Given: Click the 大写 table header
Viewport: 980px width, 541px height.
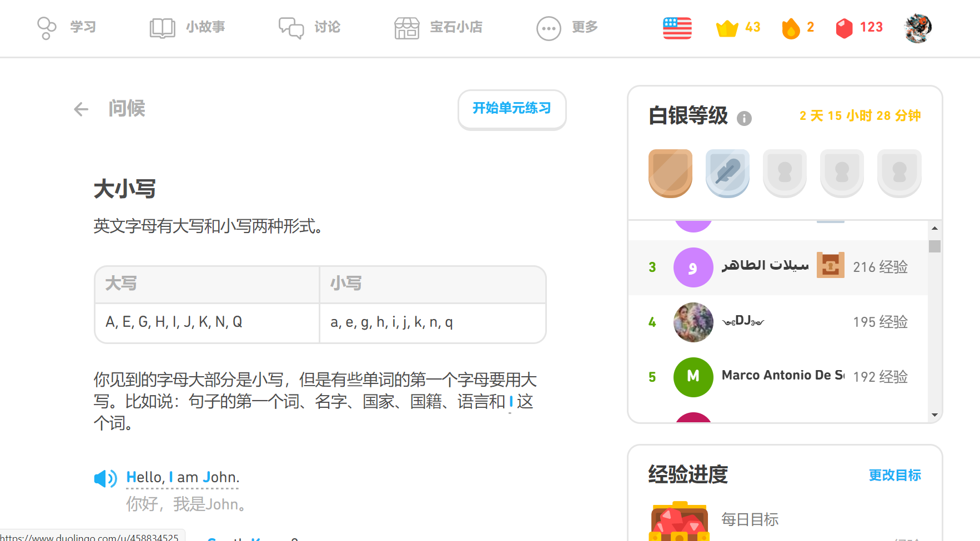Looking at the screenshot, I should [x=207, y=284].
